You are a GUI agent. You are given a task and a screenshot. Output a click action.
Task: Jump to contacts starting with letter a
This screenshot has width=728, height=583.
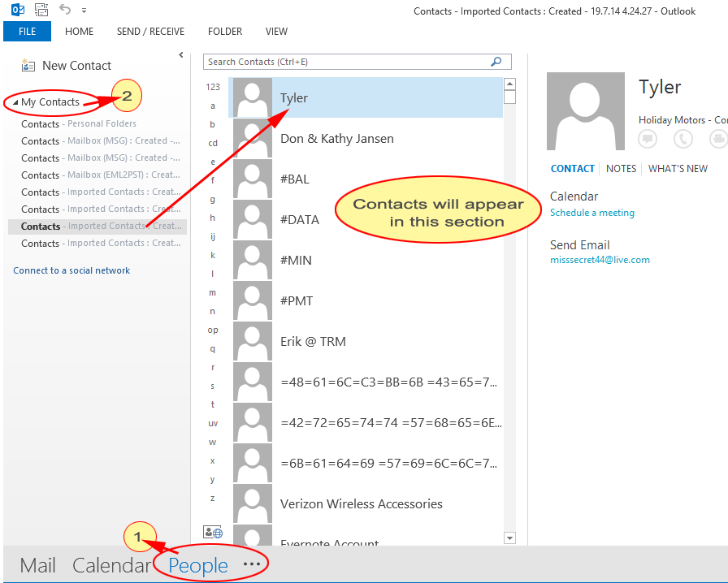click(x=213, y=106)
